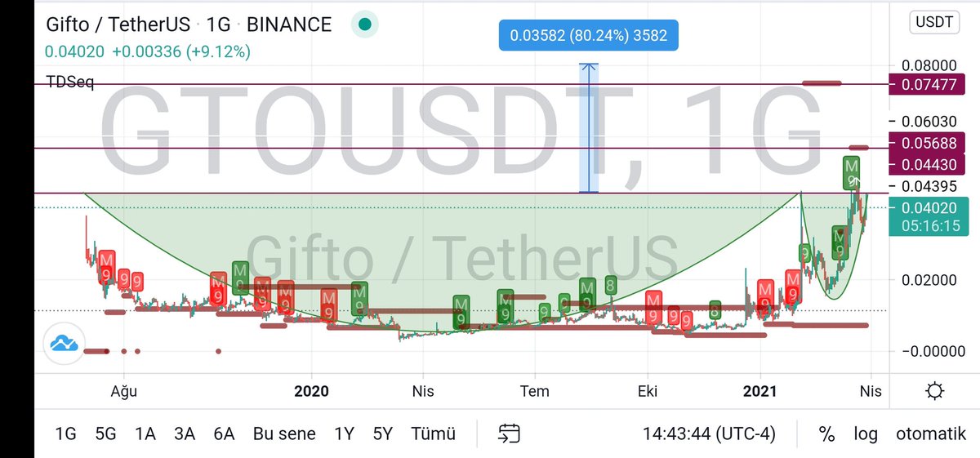The image size is (980, 458).
Task: Select the 5G time range
Action: point(105,434)
